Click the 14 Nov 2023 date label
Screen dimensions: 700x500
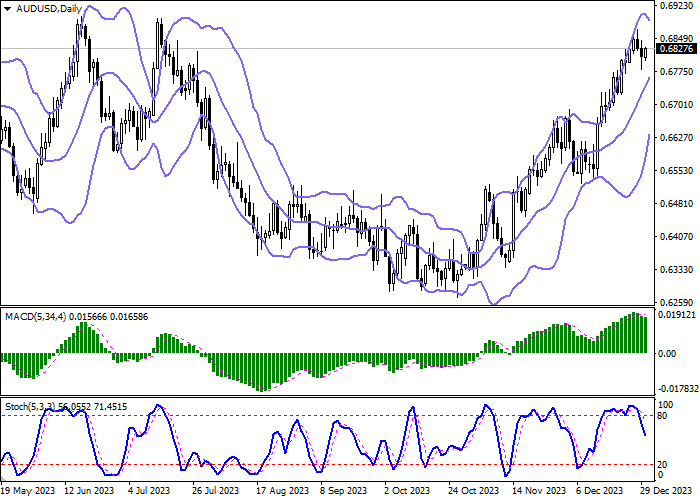tap(539, 491)
